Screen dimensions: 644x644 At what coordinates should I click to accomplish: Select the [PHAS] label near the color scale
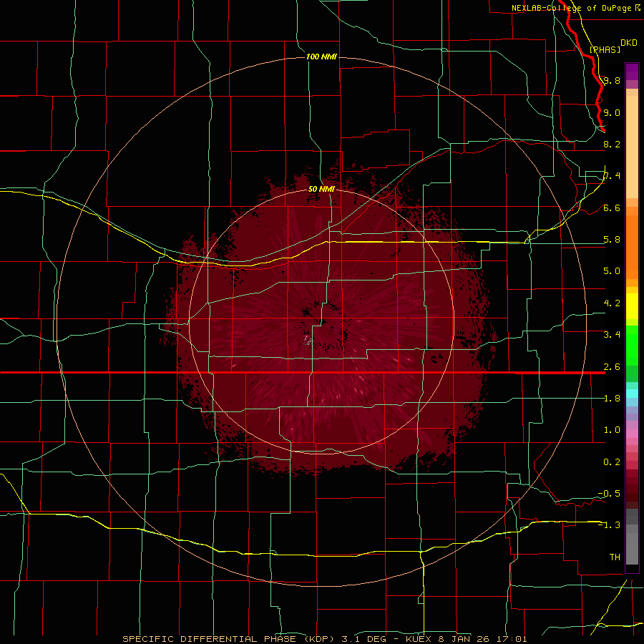[x=605, y=49]
